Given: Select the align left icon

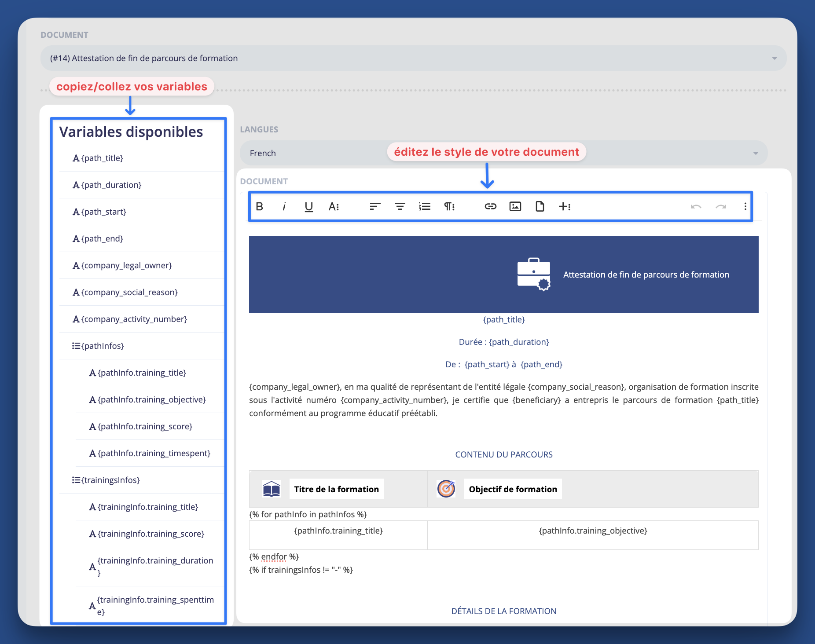Looking at the screenshot, I should point(374,206).
